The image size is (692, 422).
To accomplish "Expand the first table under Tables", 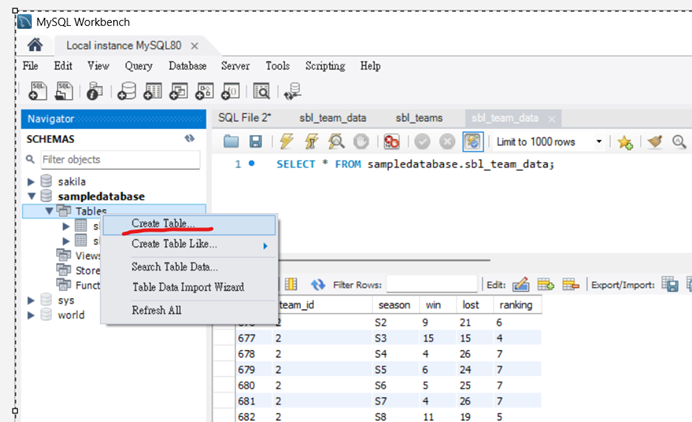I will [x=66, y=226].
